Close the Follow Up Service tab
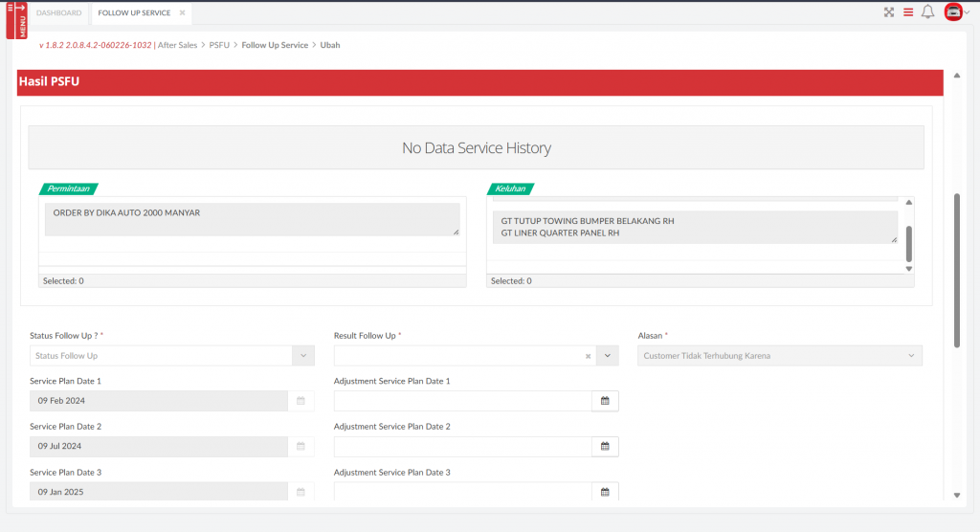 tap(182, 12)
